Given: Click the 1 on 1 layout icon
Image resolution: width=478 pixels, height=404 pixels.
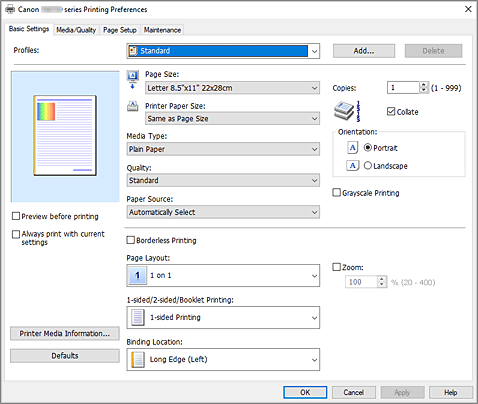Looking at the screenshot, I should click(x=138, y=275).
